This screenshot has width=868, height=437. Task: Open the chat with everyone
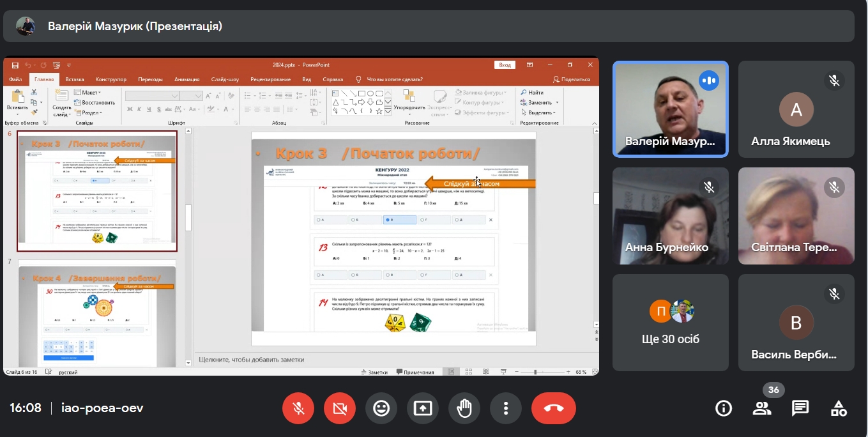click(x=800, y=408)
